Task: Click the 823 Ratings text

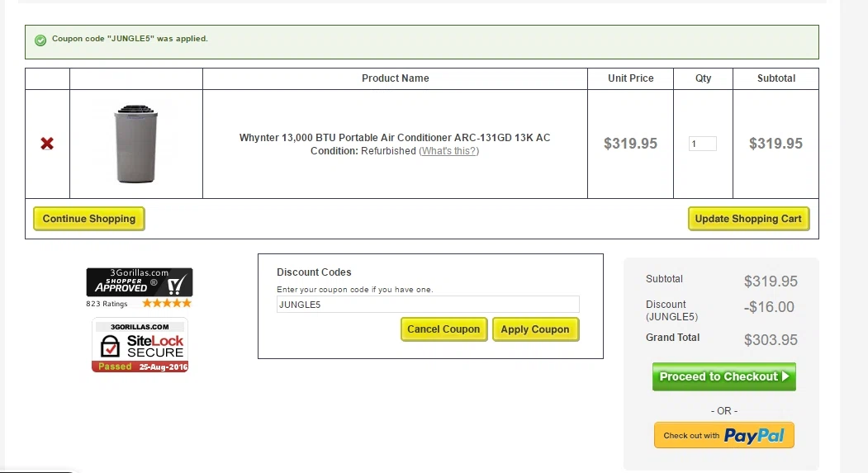Action: click(107, 304)
